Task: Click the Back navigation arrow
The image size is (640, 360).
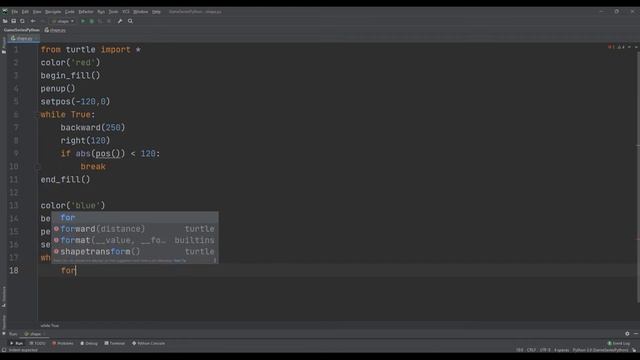Action: pyautogui.click(x=33, y=21)
